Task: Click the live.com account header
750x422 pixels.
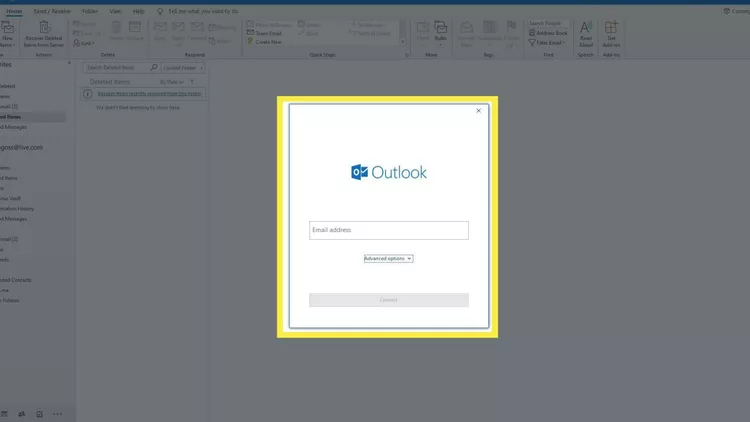Action: coord(22,147)
